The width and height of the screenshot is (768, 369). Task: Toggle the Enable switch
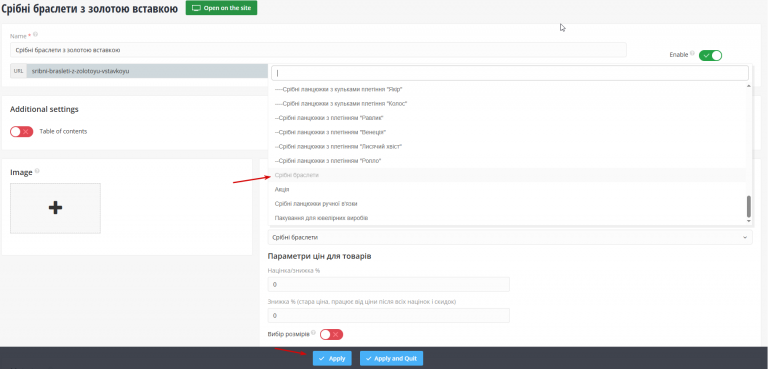point(710,55)
